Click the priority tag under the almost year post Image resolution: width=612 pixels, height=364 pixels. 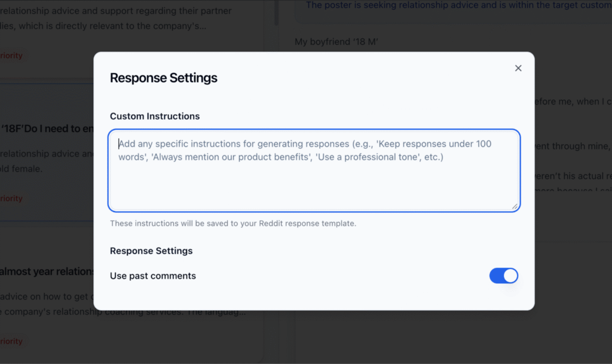(11, 341)
